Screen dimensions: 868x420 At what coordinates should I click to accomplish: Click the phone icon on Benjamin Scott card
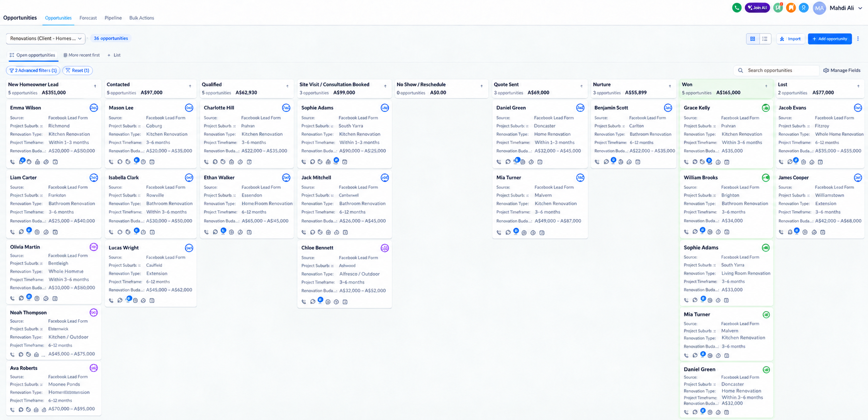coord(597,162)
